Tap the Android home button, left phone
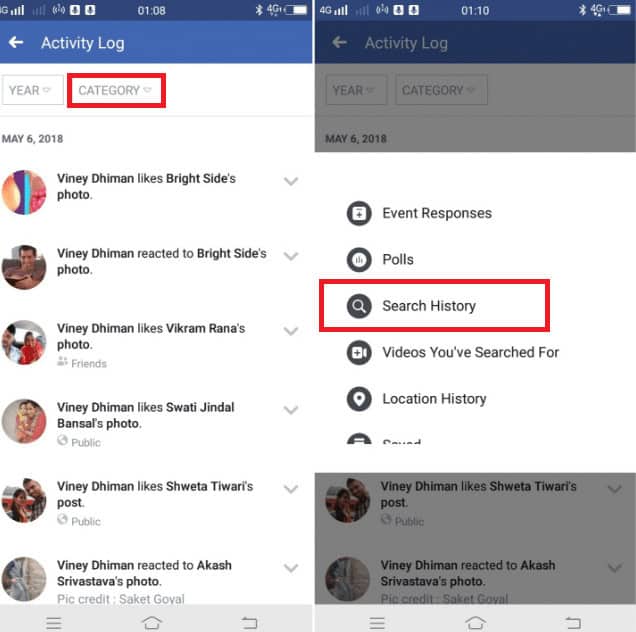The height and width of the screenshot is (632, 636). click(x=152, y=622)
